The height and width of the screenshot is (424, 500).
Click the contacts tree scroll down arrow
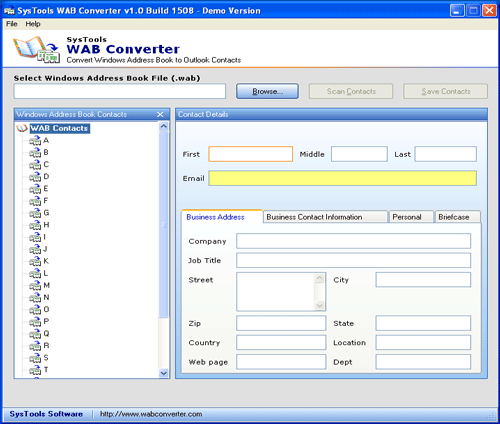click(163, 373)
